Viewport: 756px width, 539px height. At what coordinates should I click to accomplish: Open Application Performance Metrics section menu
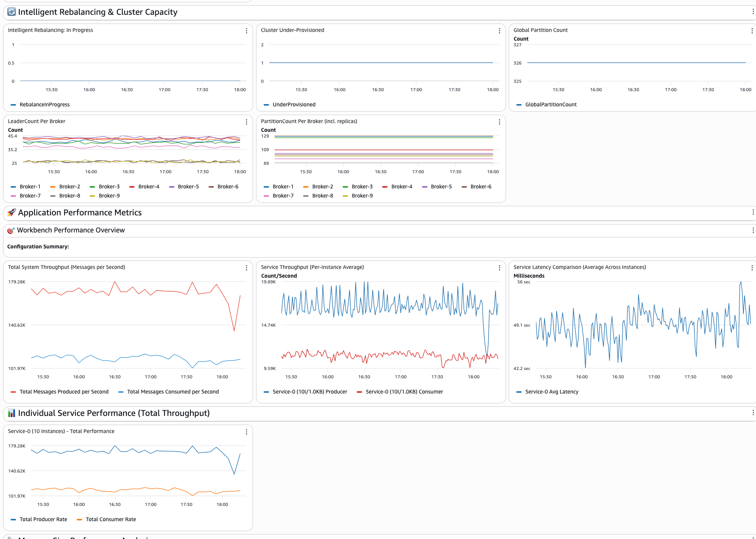[x=753, y=212]
